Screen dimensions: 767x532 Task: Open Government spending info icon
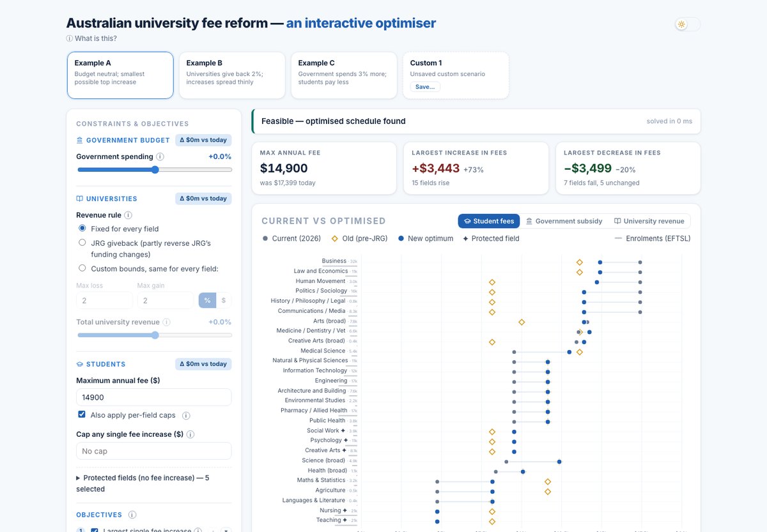pyautogui.click(x=160, y=156)
